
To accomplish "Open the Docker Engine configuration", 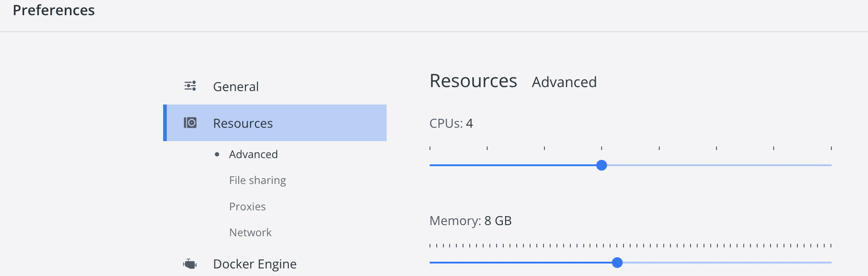I will [x=254, y=263].
